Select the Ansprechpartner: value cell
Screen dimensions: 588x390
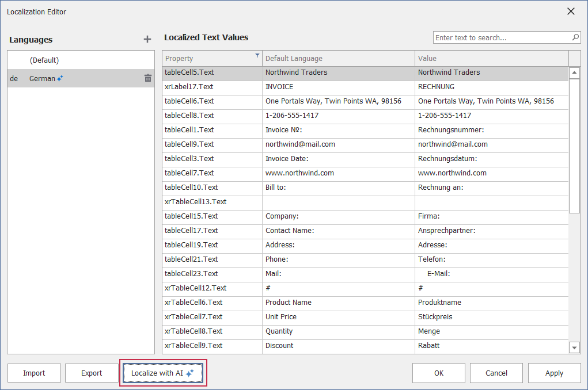pos(491,231)
